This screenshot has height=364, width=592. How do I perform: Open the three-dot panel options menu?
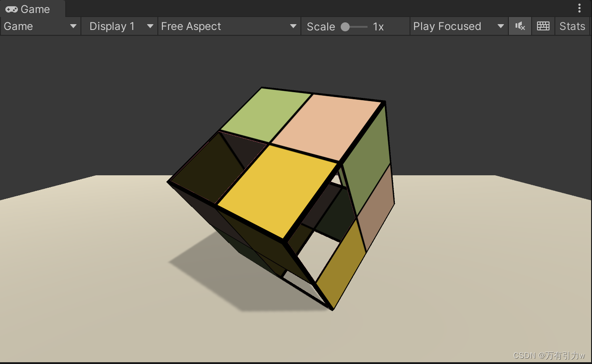[x=579, y=8]
